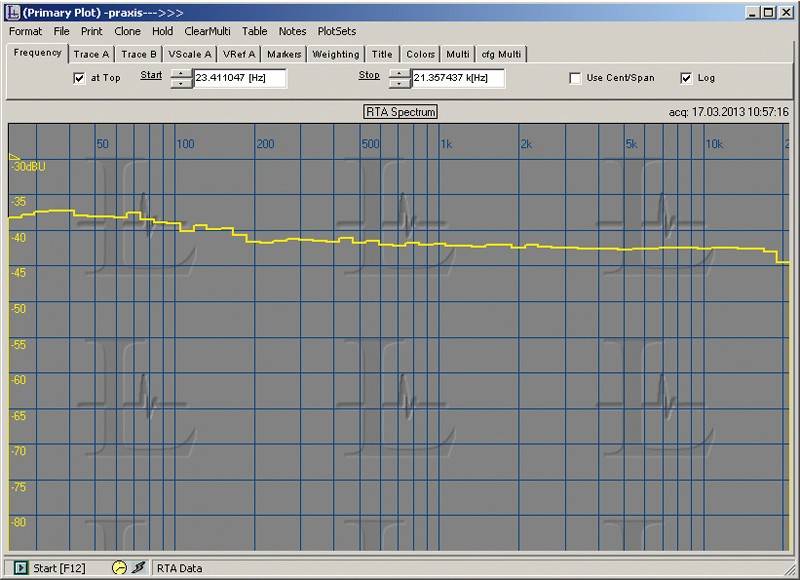The height and width of the screenshot is (580, 800).
Task: Switch to the Weighting tab
Action: coord(336,54)
